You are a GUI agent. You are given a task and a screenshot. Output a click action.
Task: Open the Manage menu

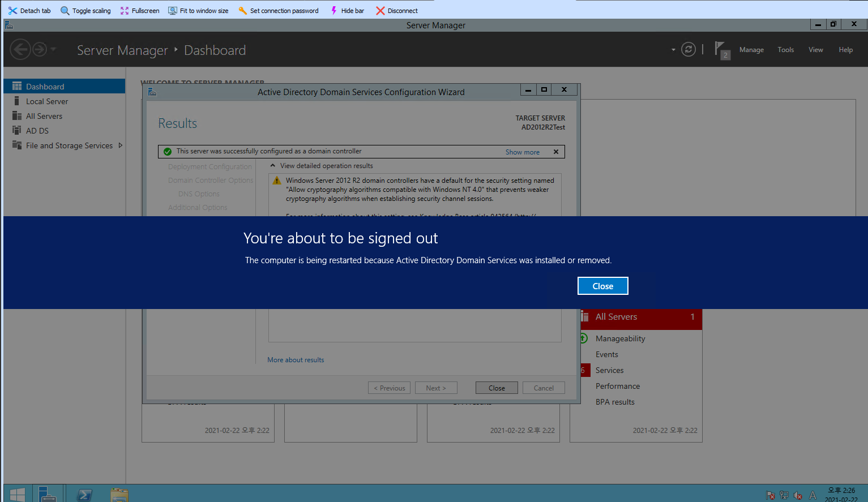(751, 50)
